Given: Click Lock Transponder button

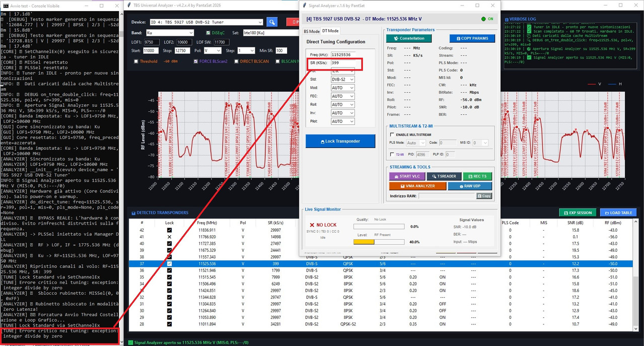Looking at the screenshot, I should [x=340, y=141].
